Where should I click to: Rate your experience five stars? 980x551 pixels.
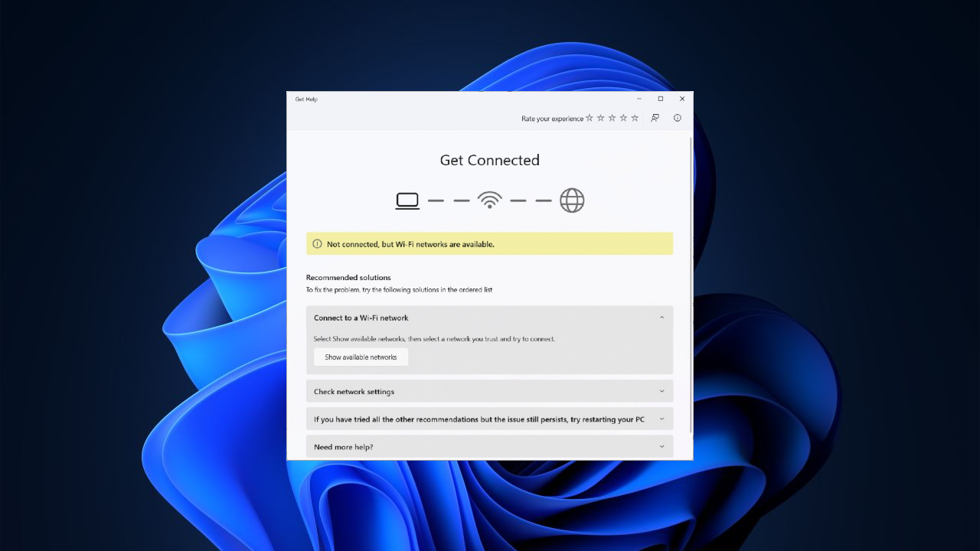[635, 118]
